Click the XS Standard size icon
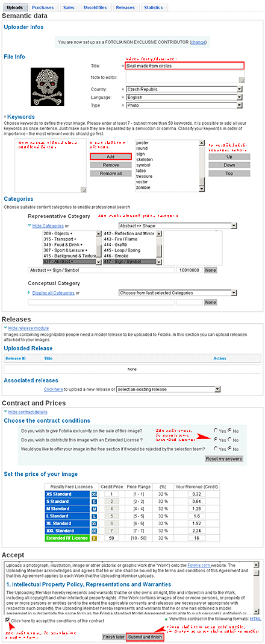 point(95,494)
